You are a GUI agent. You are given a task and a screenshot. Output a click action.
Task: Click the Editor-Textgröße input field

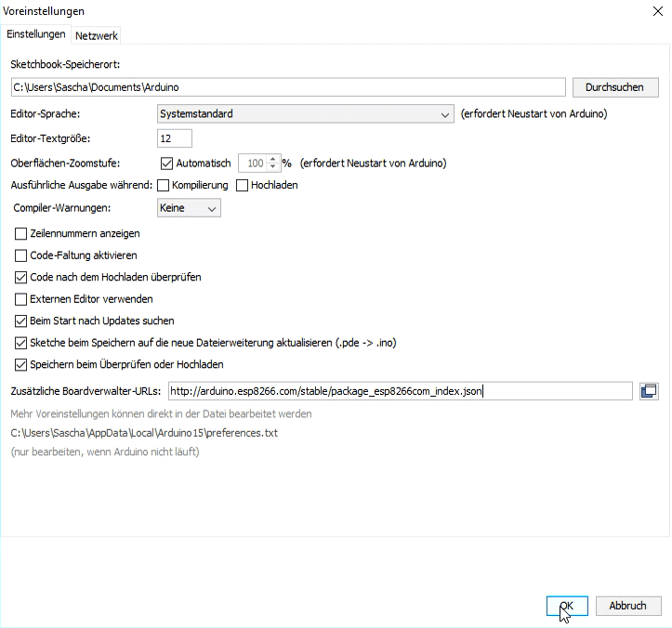[175, 138]
